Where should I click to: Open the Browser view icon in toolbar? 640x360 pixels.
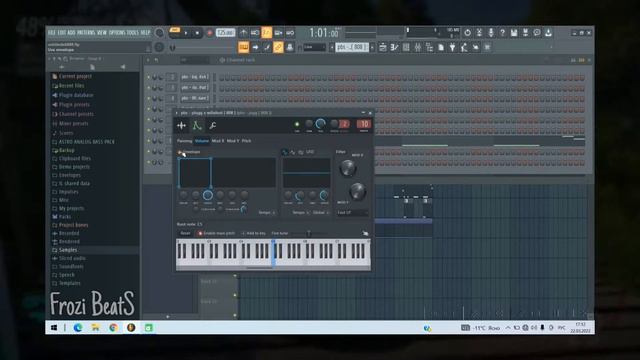point(429,47)
